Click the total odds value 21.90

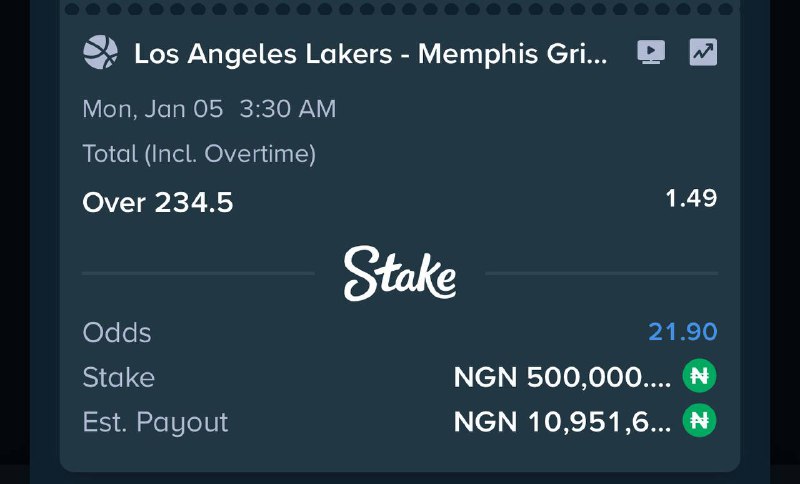click(682, 332)
